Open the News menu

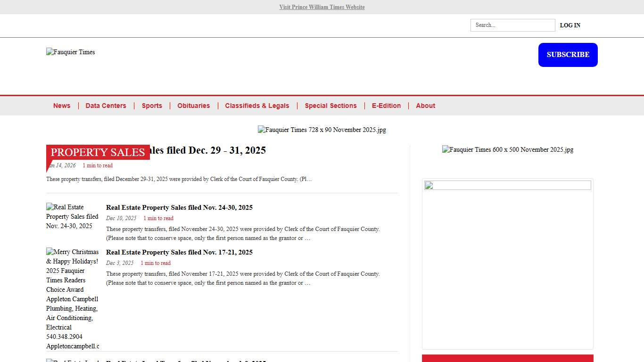62,106
